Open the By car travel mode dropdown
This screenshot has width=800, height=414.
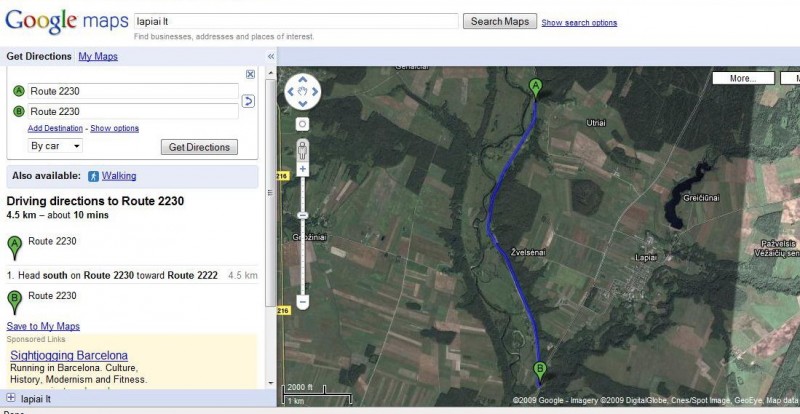coord(56,146)
